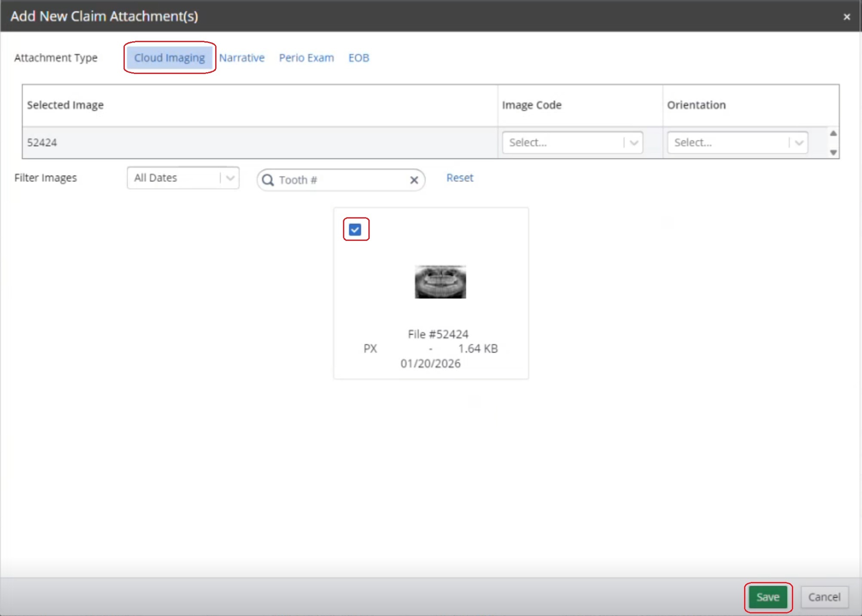Clear the Tooth # search with X icon
This screenshot has height=616, width=862.
pos(414,180)
